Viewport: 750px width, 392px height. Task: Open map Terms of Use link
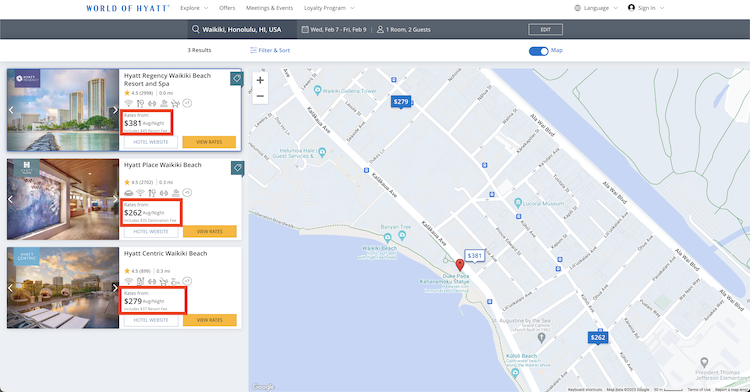pos(699,390)
